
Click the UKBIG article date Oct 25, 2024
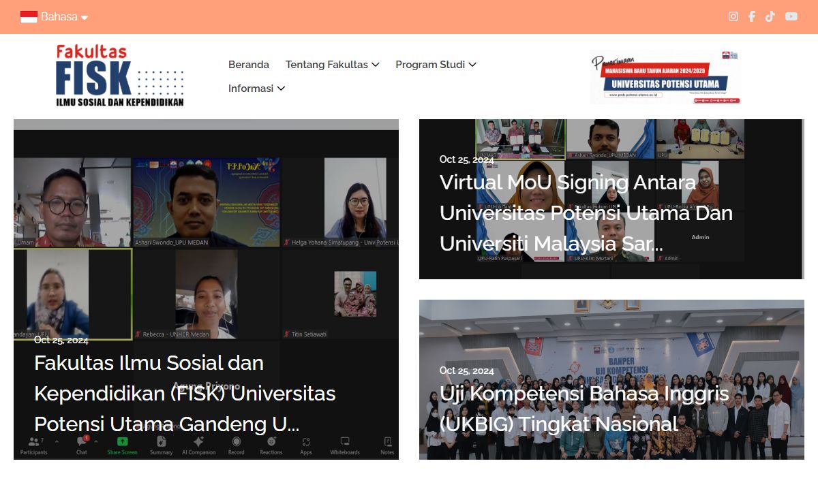tap(467, 371)
